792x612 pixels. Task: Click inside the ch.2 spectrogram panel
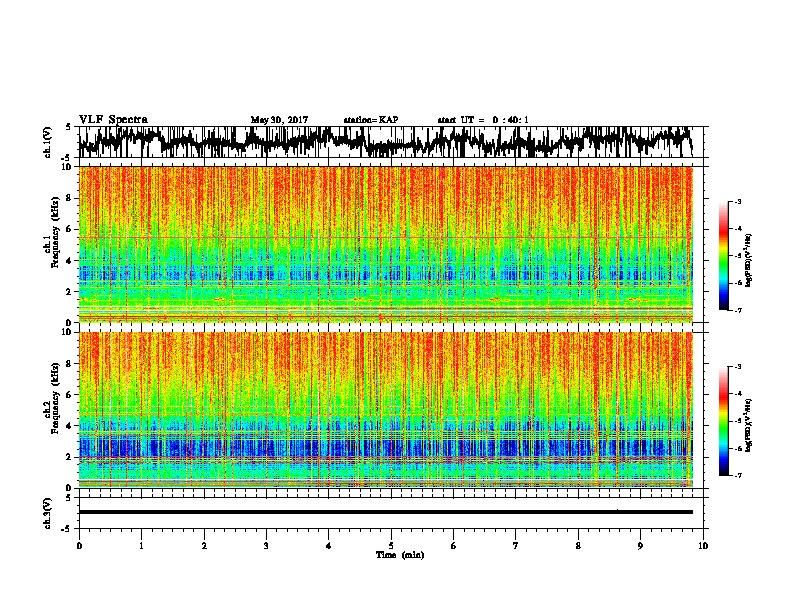pyautogui.click(x=386, y=410)
